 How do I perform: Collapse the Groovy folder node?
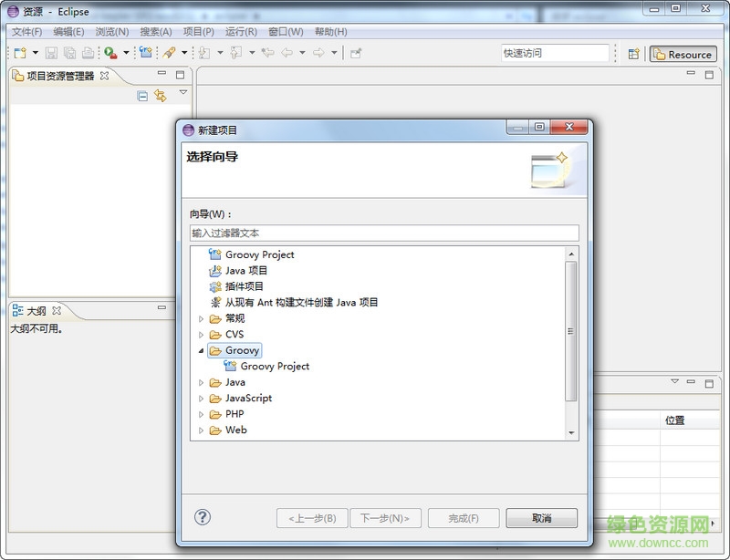(x=202, y=350)
